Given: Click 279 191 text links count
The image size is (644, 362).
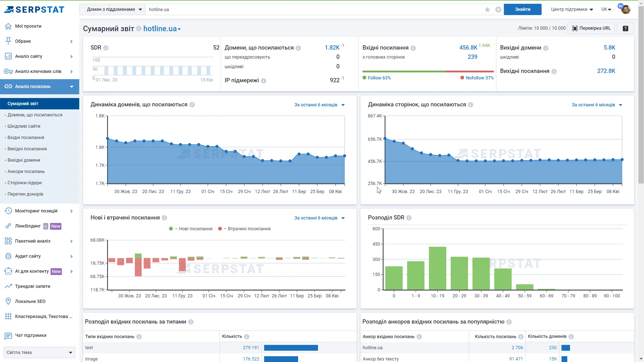Looking at the screenshot, I should 251,348.
